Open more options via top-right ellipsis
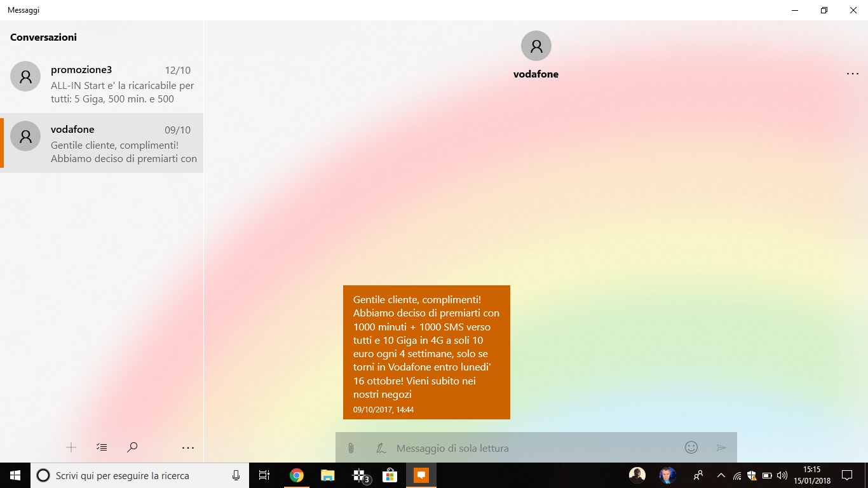 (x=852, y=74)
